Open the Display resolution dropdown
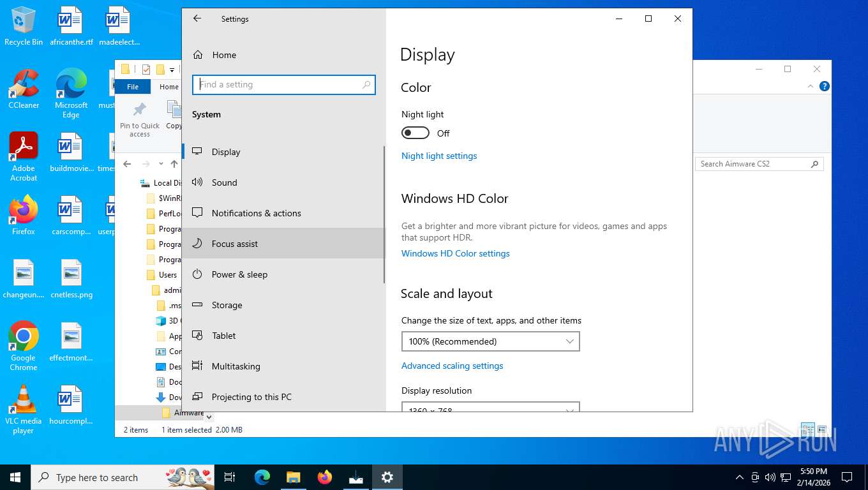The height and width of the screenshot is (490, 868). pos(490,408)
